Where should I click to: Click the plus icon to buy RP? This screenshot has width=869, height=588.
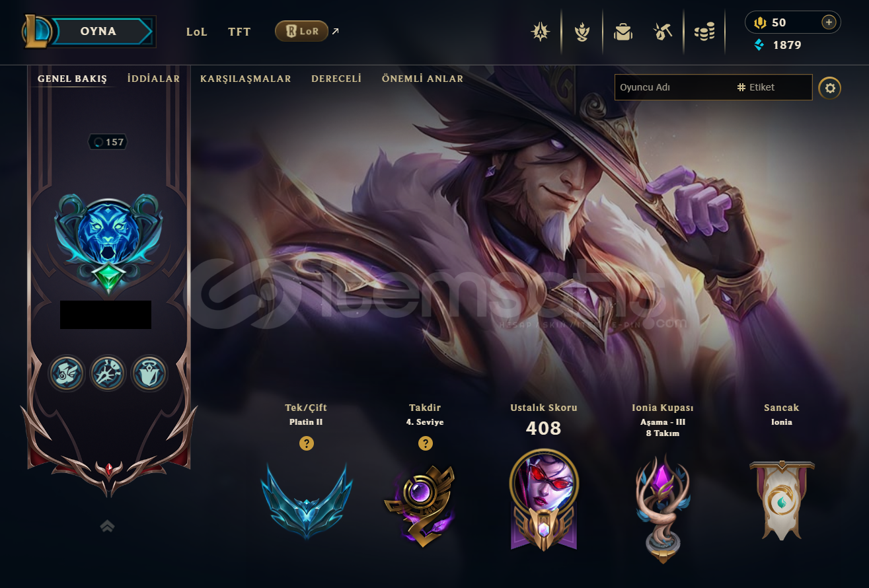829,22
